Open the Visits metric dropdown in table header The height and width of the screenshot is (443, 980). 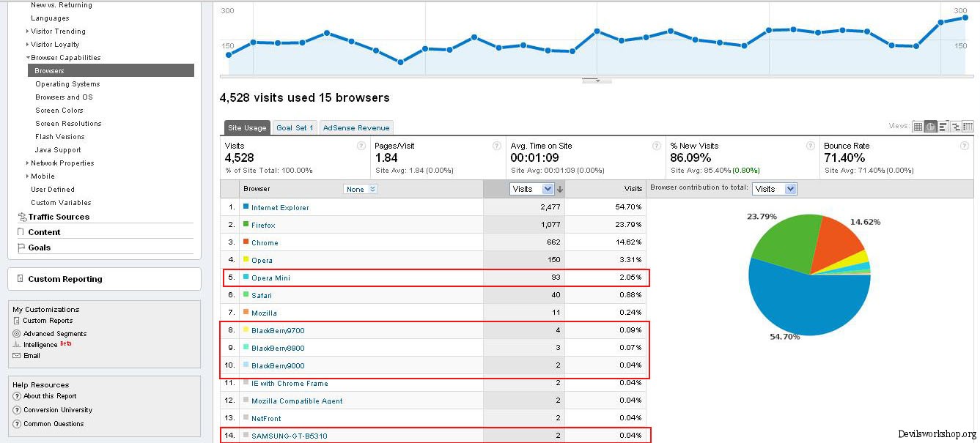click(531, 189)
